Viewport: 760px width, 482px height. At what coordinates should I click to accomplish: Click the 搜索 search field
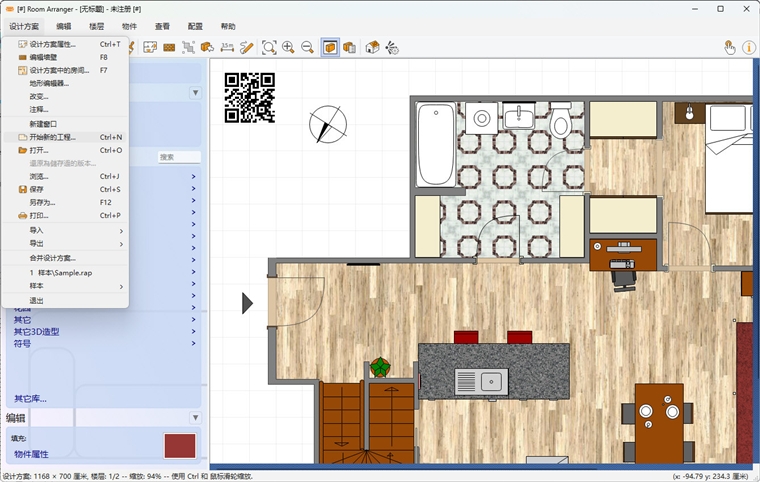pyautogui.click(x=179, y=157)
